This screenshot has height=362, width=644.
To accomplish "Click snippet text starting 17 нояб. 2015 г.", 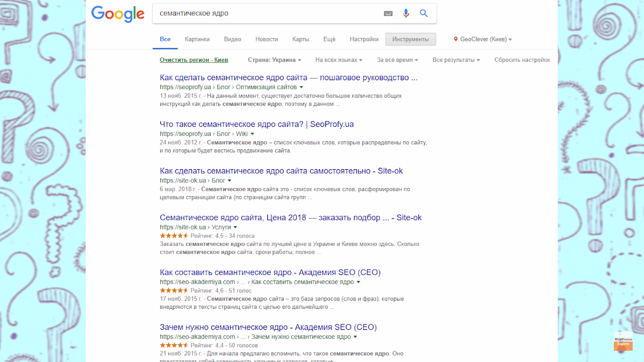I will pyautogui.click(x=282, y=303).
